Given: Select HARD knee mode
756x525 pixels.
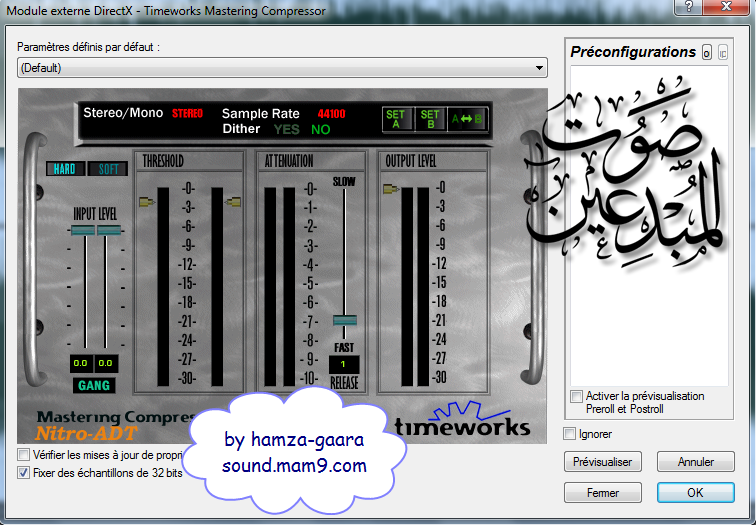Looking at the screenshot, I should (x=65, y=169).
